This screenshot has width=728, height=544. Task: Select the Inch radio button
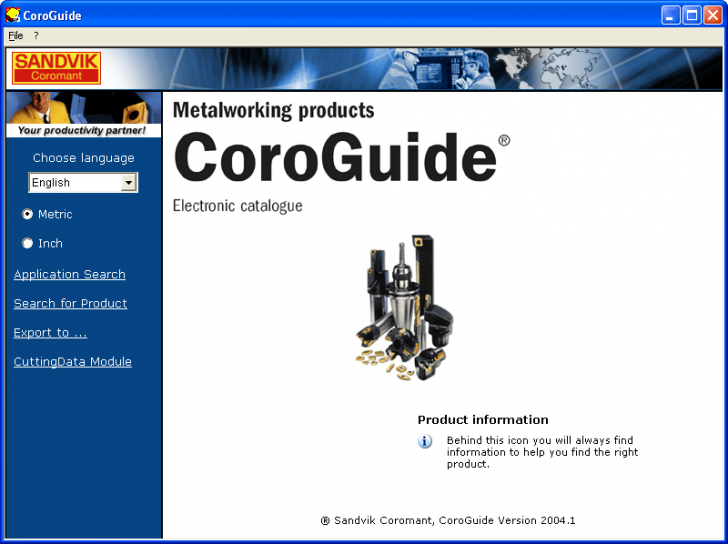[x=27, y=243]
